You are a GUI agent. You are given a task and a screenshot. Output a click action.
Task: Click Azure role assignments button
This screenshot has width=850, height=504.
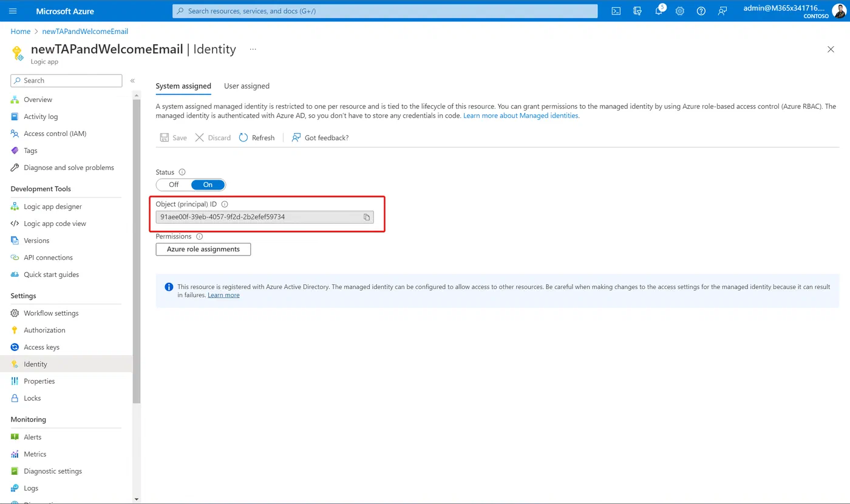click(x=203, y=249)
